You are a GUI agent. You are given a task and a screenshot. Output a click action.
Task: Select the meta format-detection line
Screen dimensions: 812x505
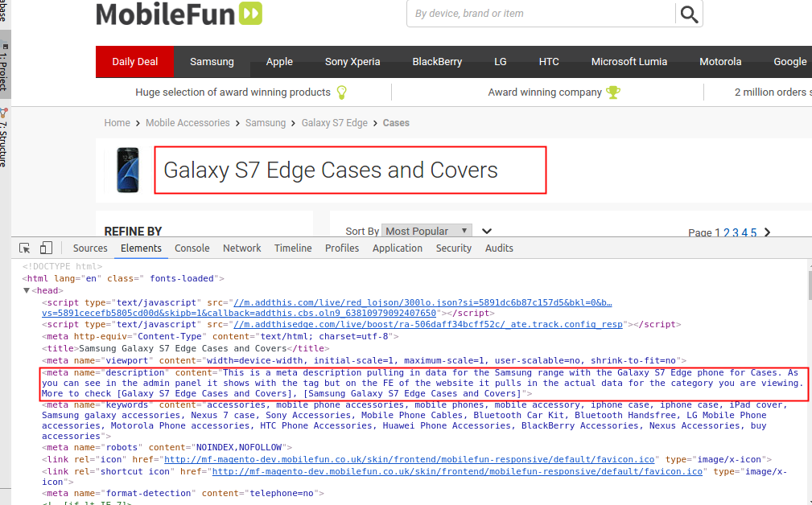(x=183, y=494)
